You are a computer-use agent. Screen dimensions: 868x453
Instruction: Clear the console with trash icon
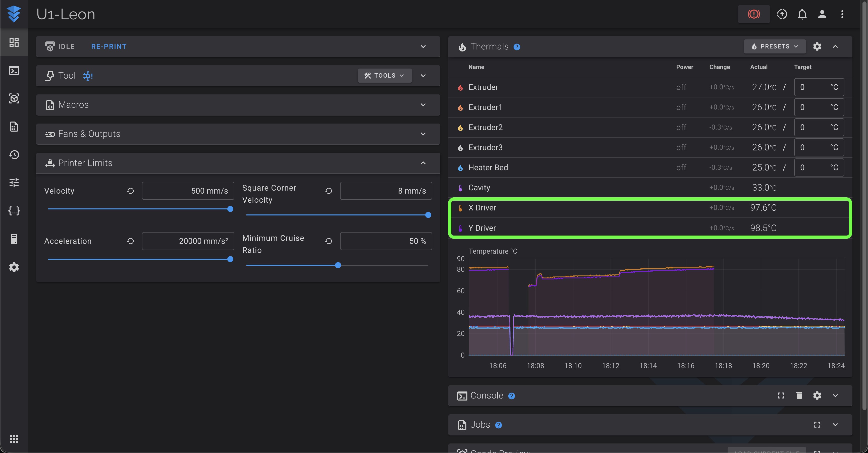(x=799, y=395)
